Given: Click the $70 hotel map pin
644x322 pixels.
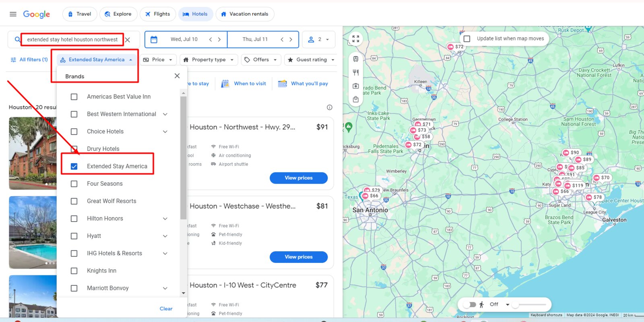Looking at the screenshot, I should (x=602, y=177).
